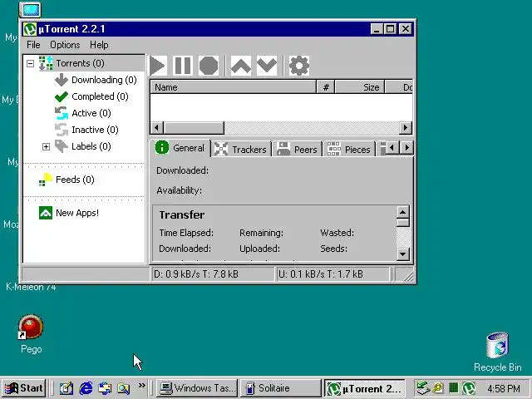Switch to Windows Task taskbar button
Viewport: 532px width, 399px height.
[x=198, y=388]
